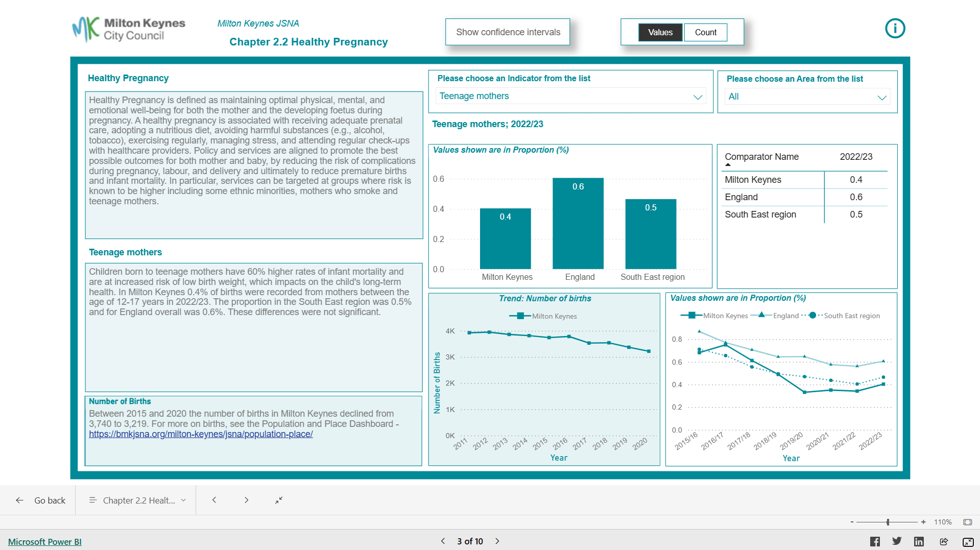Toggle England series in proportion legend
Viewport: 980px width, 550px height.
(x=775, y=316)
